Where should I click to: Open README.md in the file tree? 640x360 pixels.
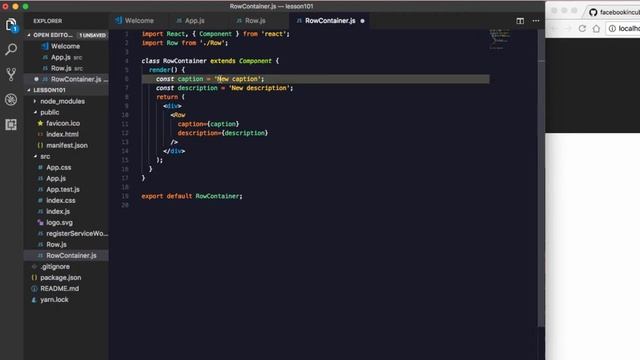[60, 289]
